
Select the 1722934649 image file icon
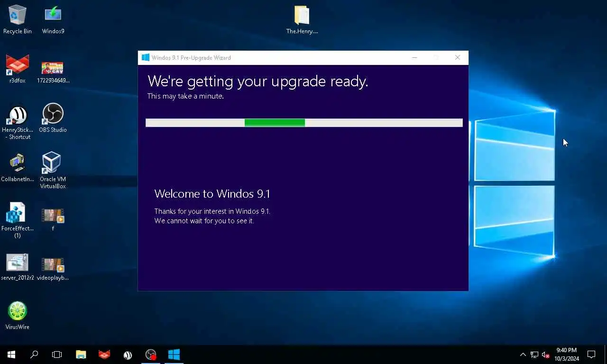pos(53,71)
